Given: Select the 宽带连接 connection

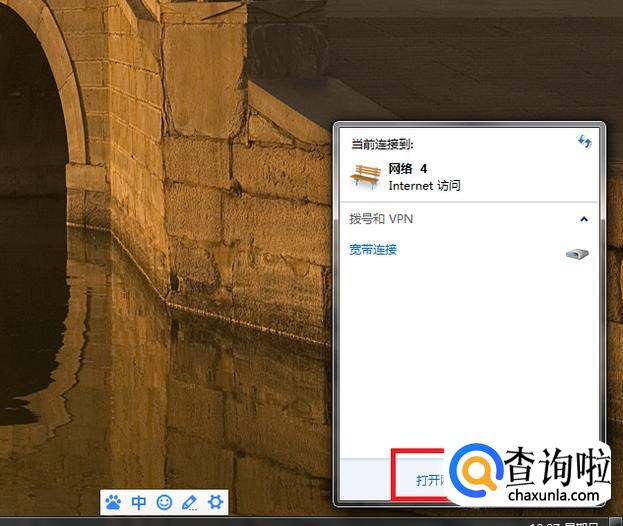Looking at the screenshot, I should (373, 250).
